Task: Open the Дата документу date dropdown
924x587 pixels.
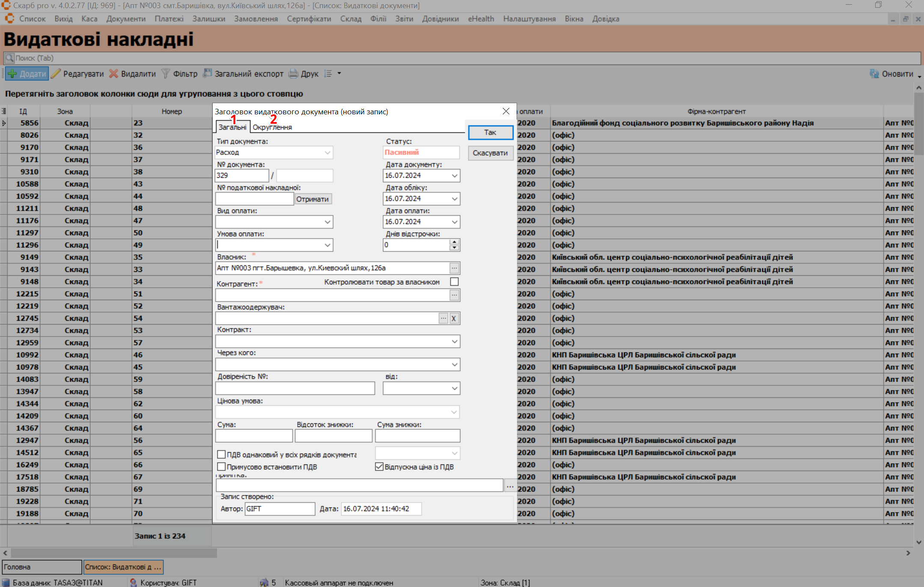Action: (x=455, y=176)
